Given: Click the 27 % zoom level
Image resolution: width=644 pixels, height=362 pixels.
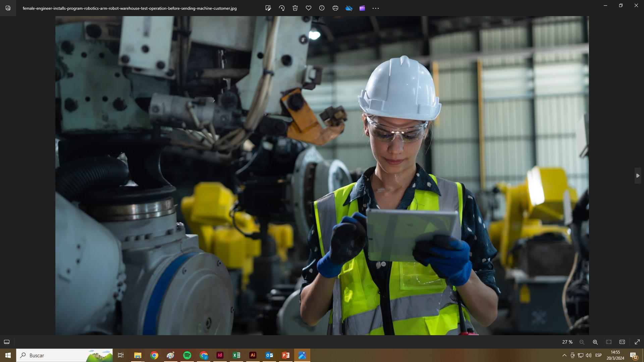Looking at the screenshot, I should [567, 342].
